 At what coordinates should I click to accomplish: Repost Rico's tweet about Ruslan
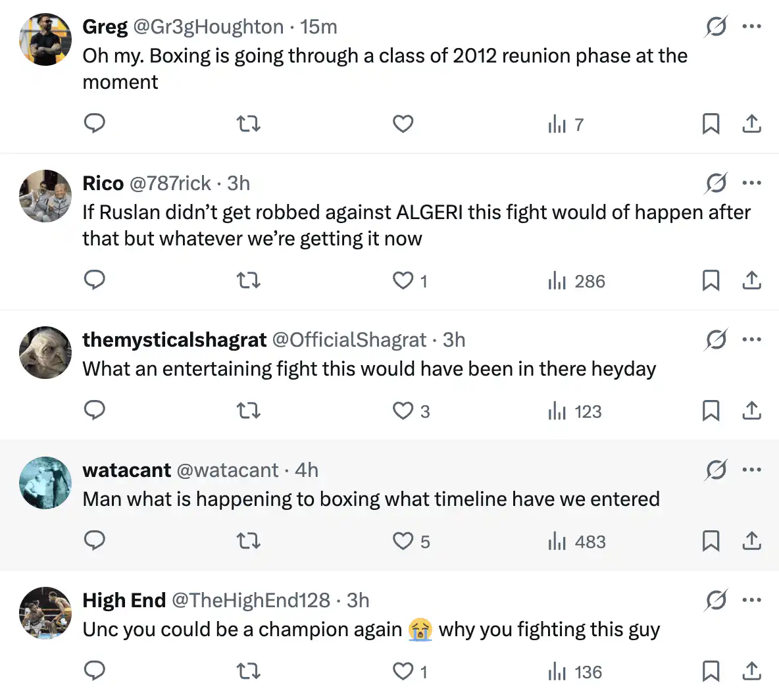click(x=248, y=281)
